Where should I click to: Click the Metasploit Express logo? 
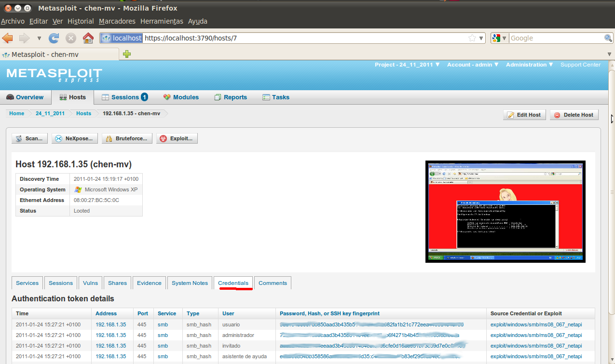54,75
